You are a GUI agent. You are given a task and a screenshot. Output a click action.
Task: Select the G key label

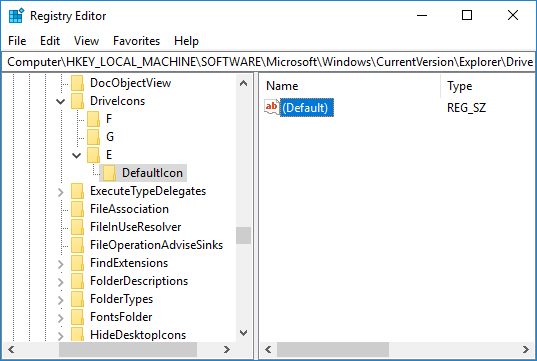click(110, 137)
